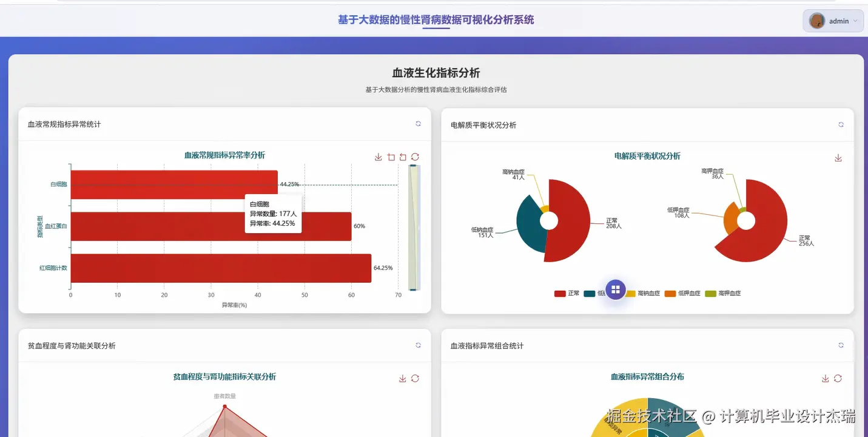This screenshot has width=868, height=437.
Task: Restore the 血液常规指标异常率分析 chart
Action: click(415, 157)
